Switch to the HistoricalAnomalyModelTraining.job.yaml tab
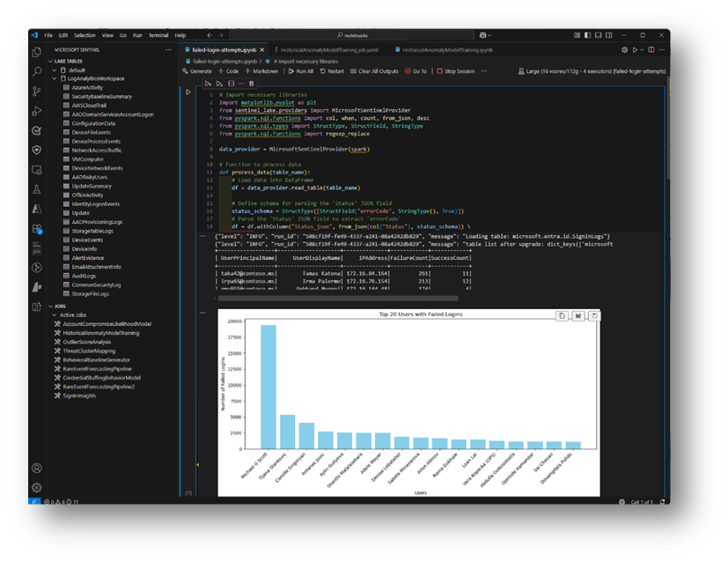 tap(329, 49)
